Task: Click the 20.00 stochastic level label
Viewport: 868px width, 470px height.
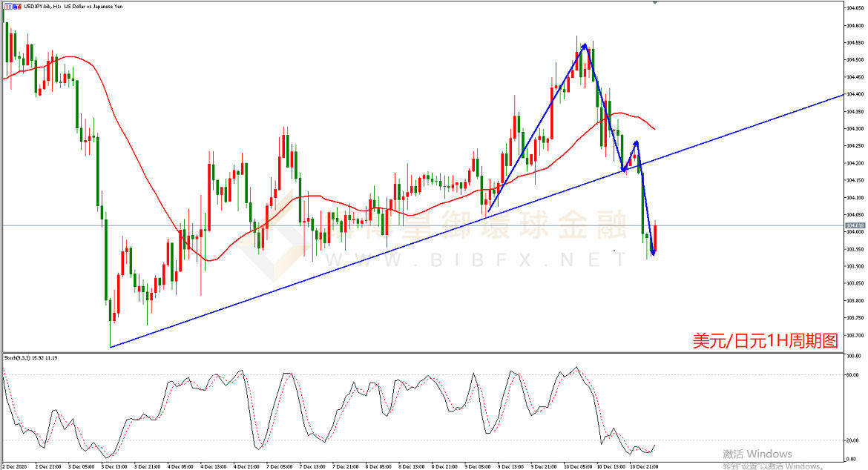Action: click(x=852, y=440)
